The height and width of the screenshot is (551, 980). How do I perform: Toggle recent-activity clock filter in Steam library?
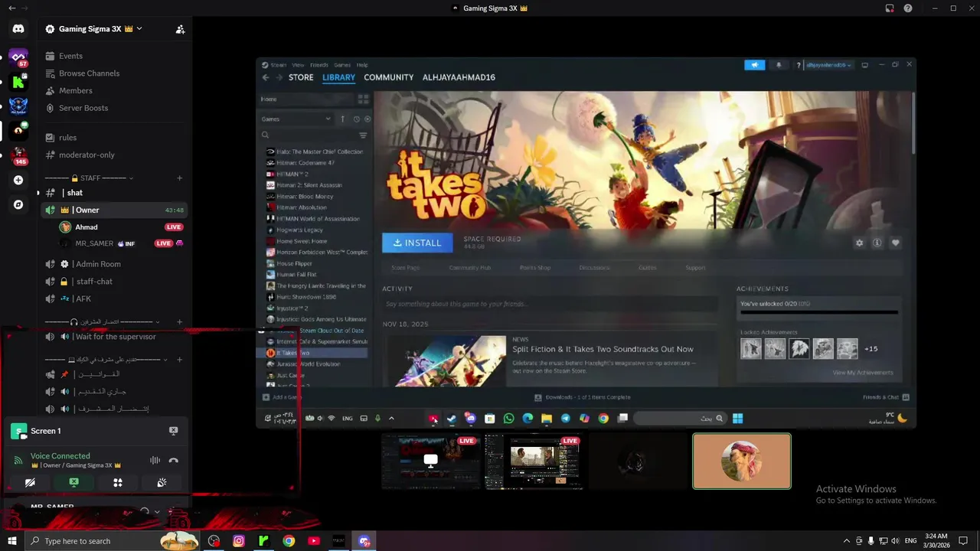[356, 119]
